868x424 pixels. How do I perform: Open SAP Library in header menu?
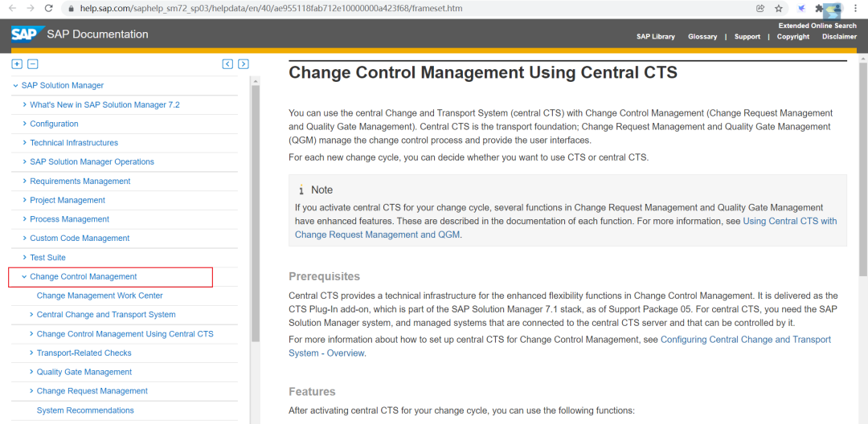(x=656, y=36)
